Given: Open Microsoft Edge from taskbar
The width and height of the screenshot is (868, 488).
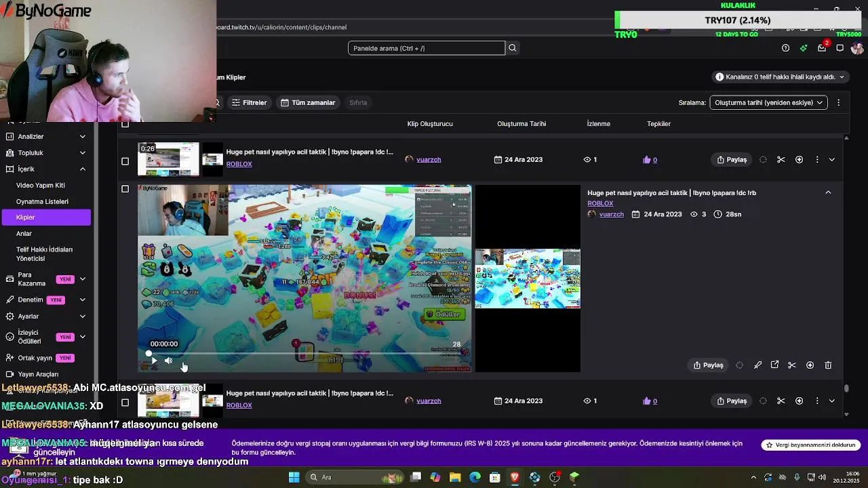Looking at the screenshot, I should [x=475, y=477].
